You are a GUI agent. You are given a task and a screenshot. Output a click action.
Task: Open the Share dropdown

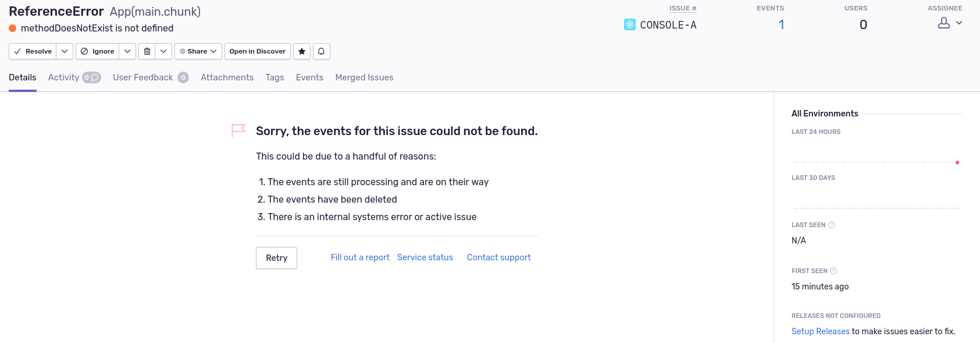click(212, 51)
